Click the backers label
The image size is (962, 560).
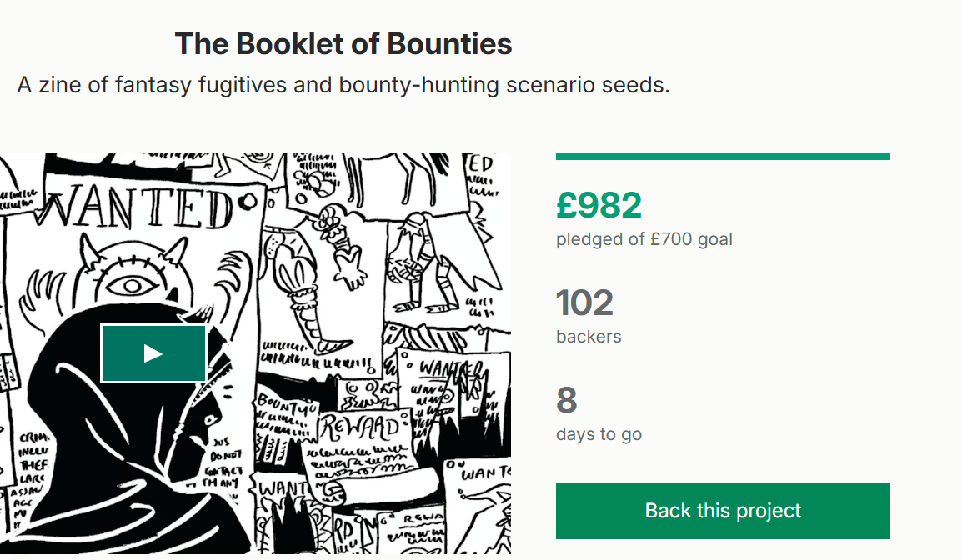(x=589, y=337)
